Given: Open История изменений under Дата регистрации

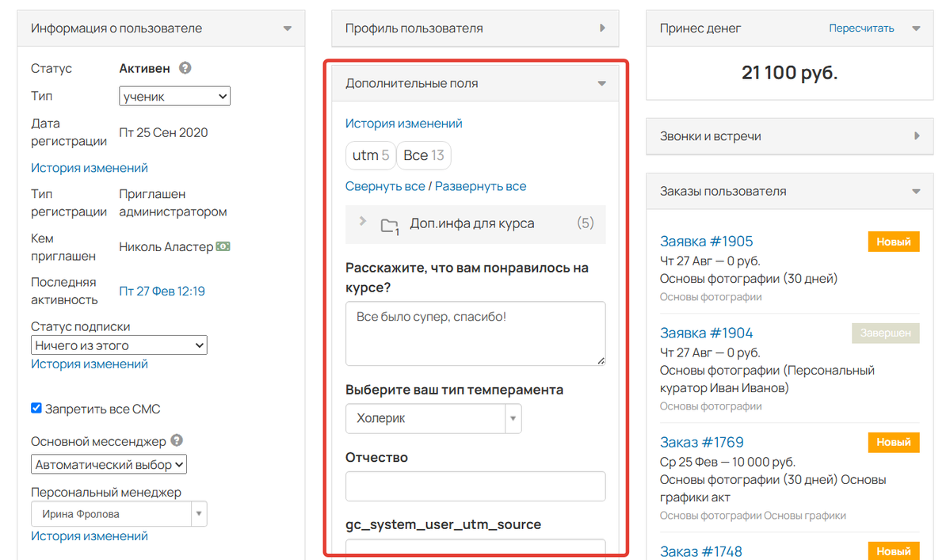Looking at the screenshot, I should pos(89,168).
